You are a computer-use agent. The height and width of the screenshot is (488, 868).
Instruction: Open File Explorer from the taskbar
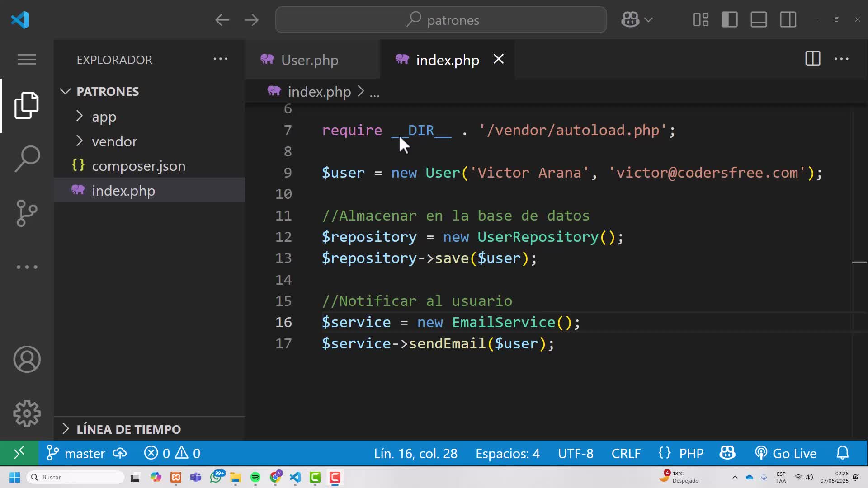(236, 477)
